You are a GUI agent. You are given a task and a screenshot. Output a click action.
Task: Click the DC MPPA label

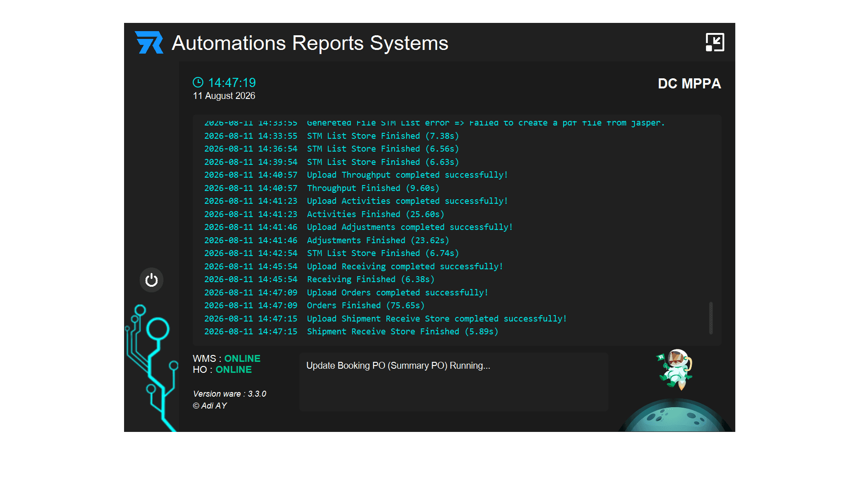click(x=689, y=83)
